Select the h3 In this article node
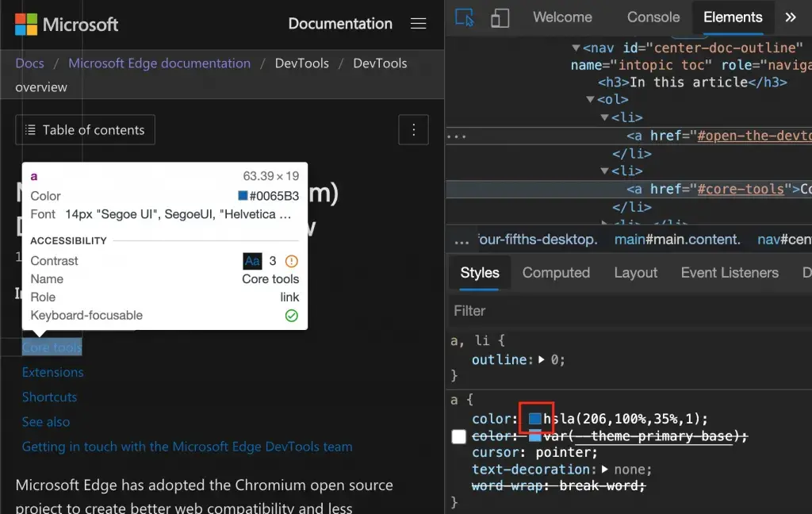Image resolution: width=812 pixels, height=514 pixels. [x=692, y=82]
